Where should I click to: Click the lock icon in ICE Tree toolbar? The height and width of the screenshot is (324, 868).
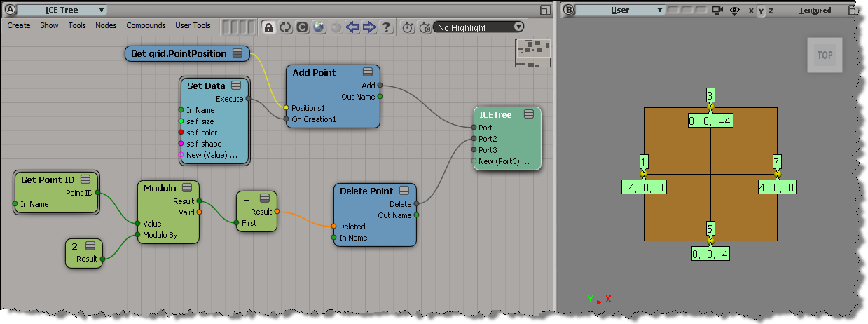click(268, 27)
